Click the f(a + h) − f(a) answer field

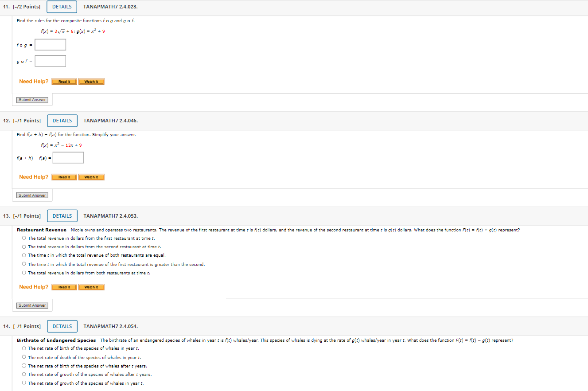click(x=68, y=158)
